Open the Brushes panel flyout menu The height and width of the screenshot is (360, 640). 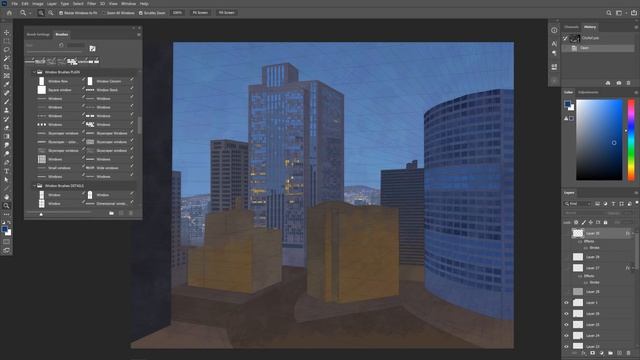click(x=139, y=35)
